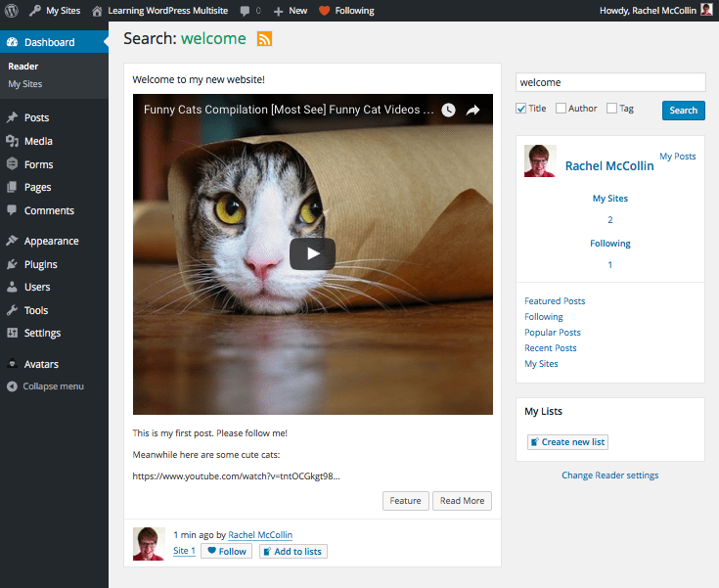Click the reader search input field
Viewport: 719px width, 588px height.
click(610, 82)
